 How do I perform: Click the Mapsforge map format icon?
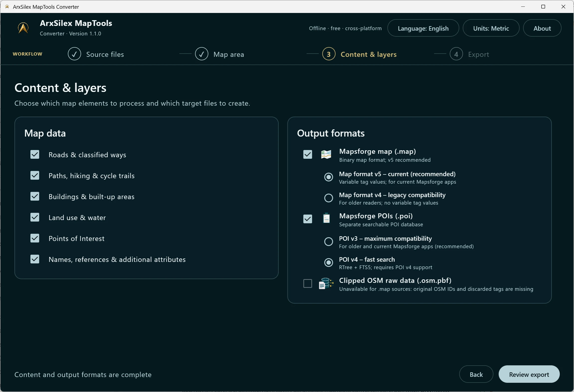[326, 155]
